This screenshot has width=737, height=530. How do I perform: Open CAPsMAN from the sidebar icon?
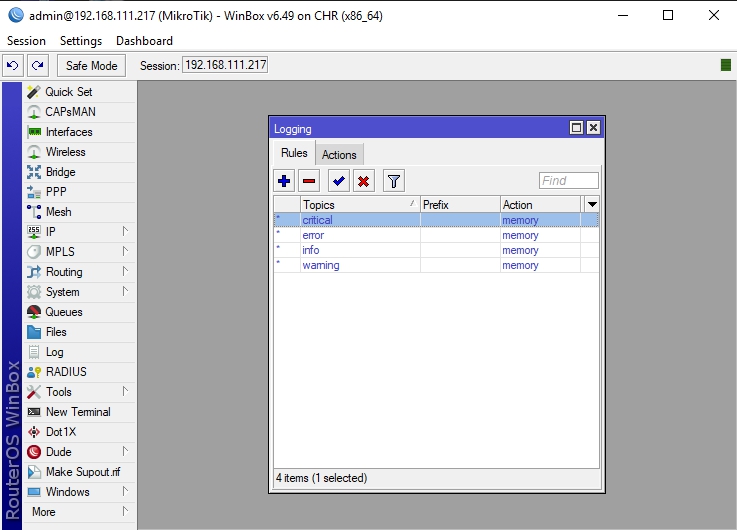coord(34,112)
